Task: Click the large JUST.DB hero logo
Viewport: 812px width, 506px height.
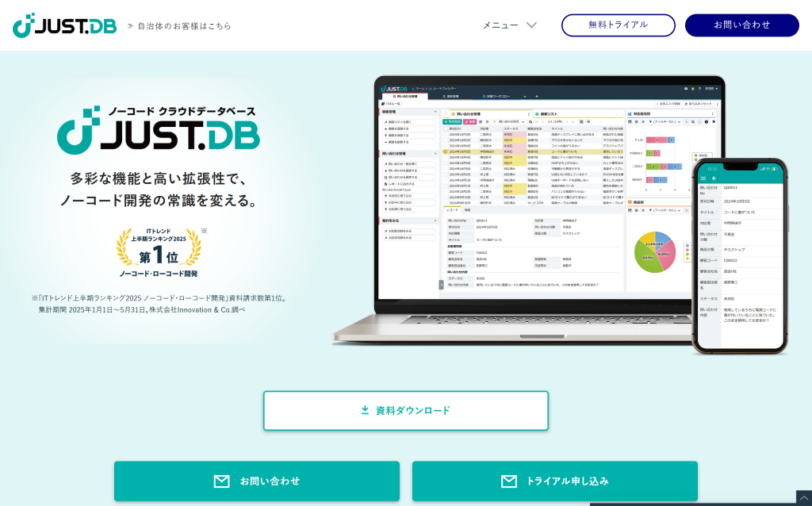Action: tap(159, 129)
